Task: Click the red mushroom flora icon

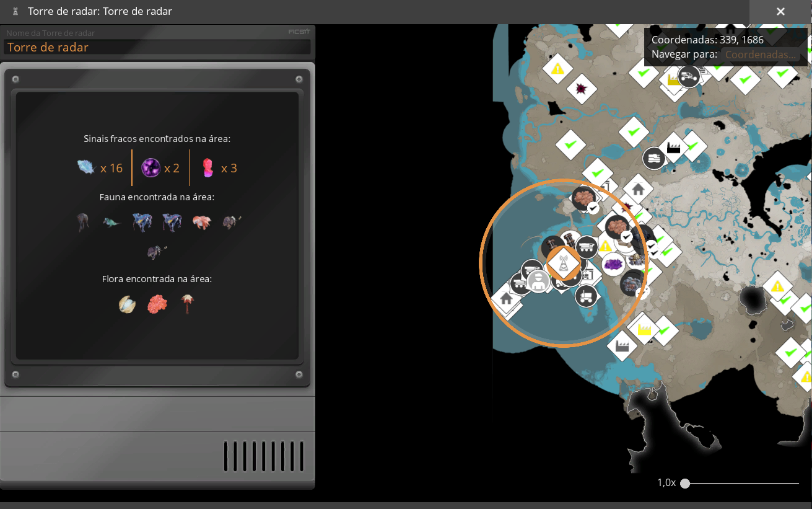Action: pos(187,304)
